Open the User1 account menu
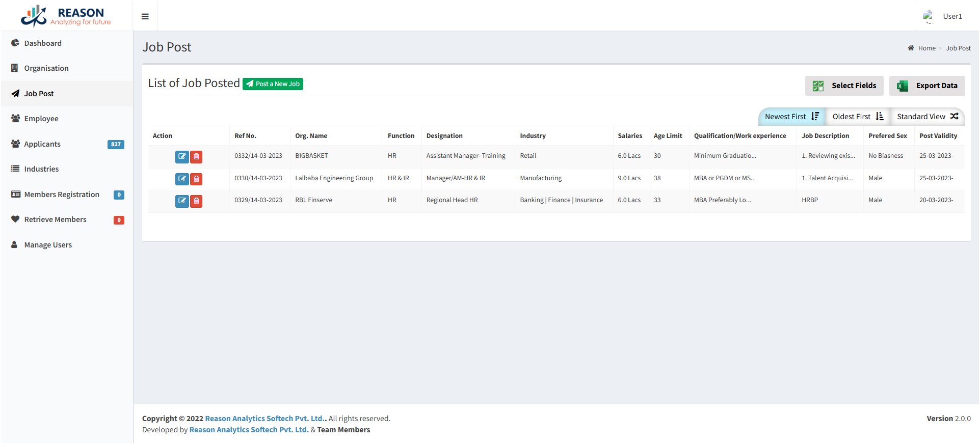The image size is (980, 444). pyautogui.click(x=952, y=16)
